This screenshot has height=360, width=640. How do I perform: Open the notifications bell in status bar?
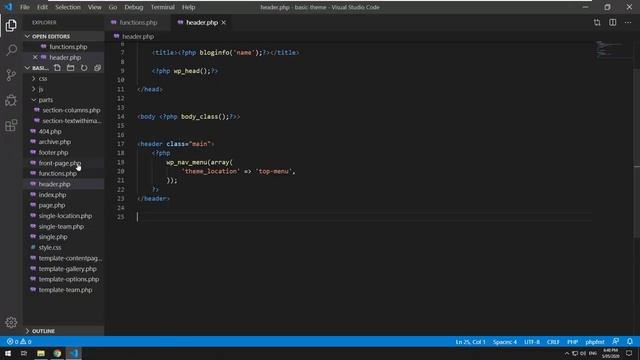630,341
